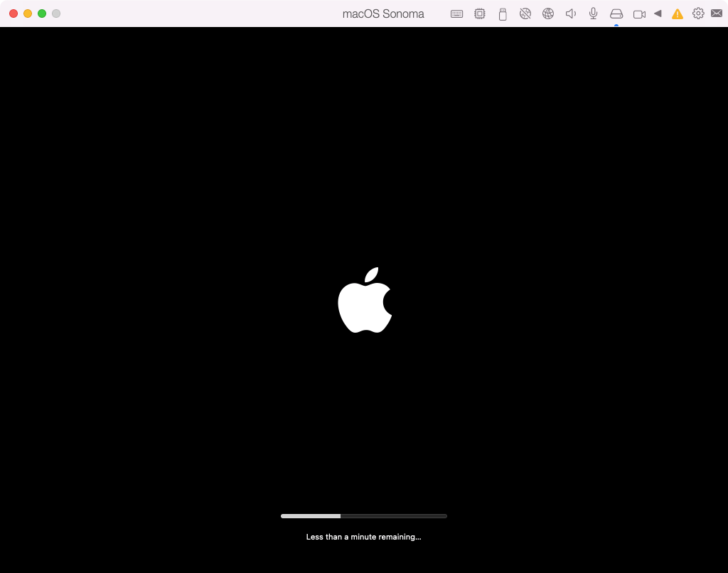Click the CPU chip icon

tap(480, 14)
